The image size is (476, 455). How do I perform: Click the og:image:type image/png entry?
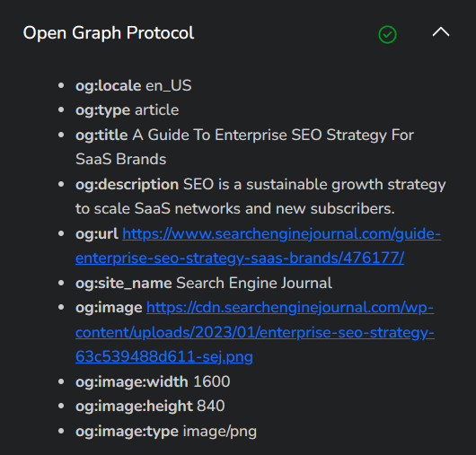coord(166,432)
